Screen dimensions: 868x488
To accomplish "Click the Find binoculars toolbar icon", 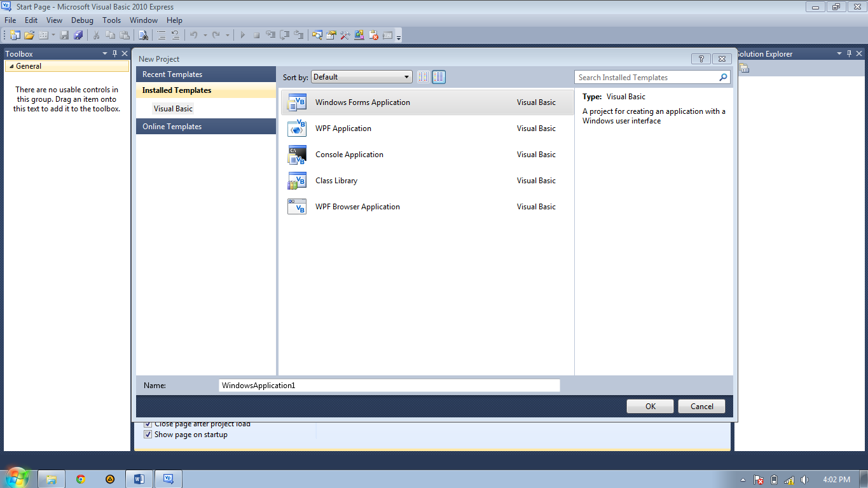I will click(x=143, y=35).
